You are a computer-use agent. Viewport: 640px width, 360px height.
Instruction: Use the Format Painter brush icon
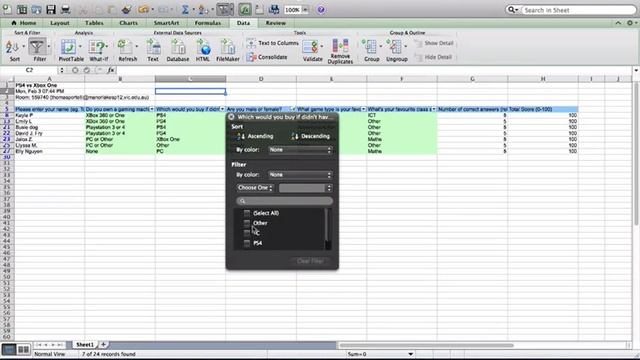point(127,9)
